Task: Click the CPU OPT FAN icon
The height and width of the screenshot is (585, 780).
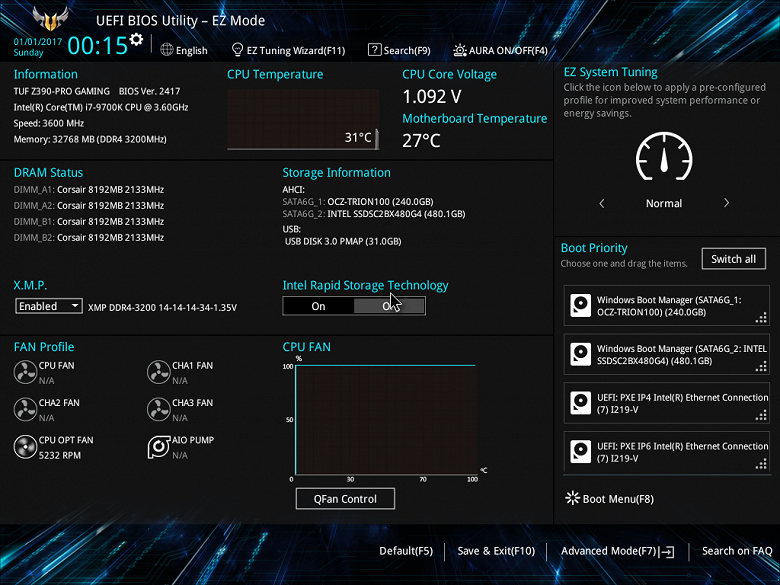Action: pos(25,447)
